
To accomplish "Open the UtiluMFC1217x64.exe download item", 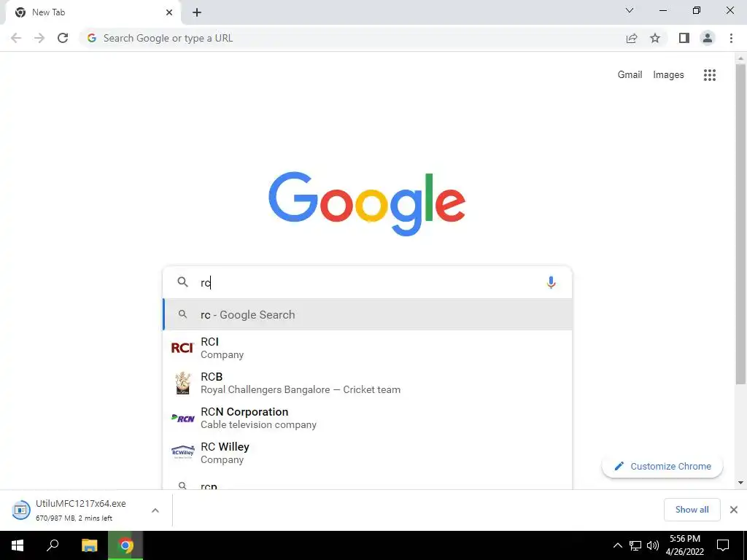I will click(86, 510).
